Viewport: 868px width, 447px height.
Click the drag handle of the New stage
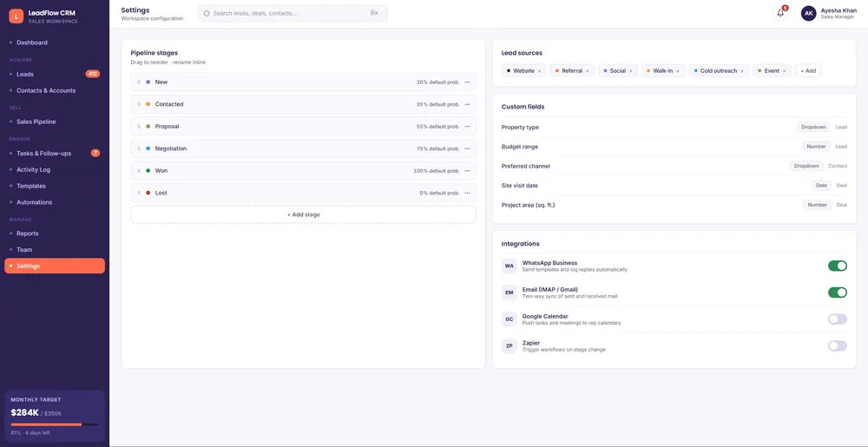tap(138, 82)
